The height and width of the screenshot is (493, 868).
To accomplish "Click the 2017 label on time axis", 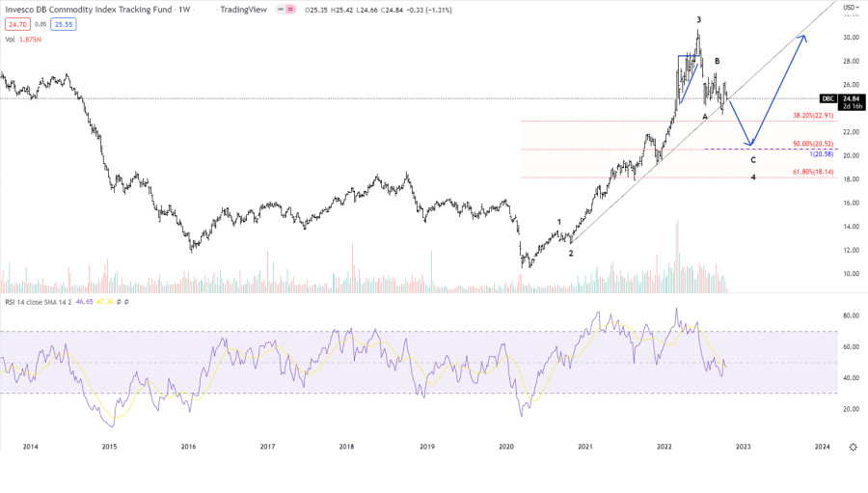I will [267, 447].
